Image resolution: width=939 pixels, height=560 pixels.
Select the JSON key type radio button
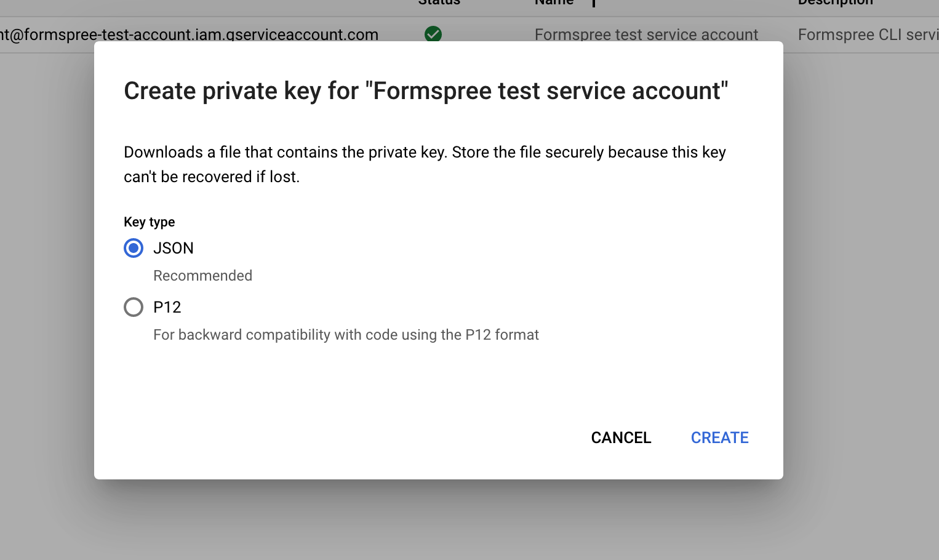134,248
